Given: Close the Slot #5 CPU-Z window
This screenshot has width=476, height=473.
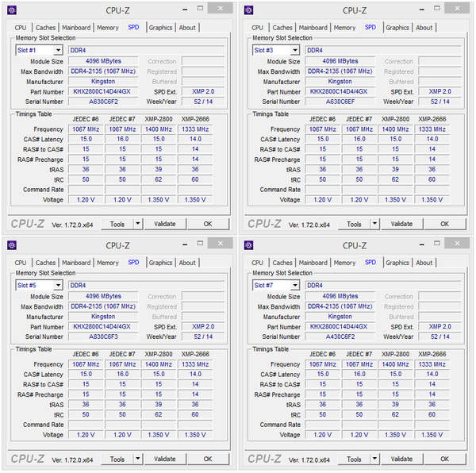Looking at the screenshot, I should (221, 243).
